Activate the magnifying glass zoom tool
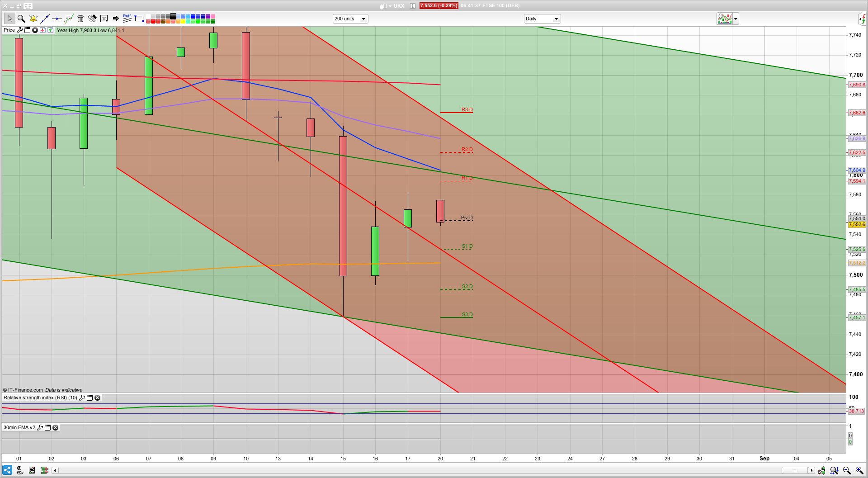 21,19
